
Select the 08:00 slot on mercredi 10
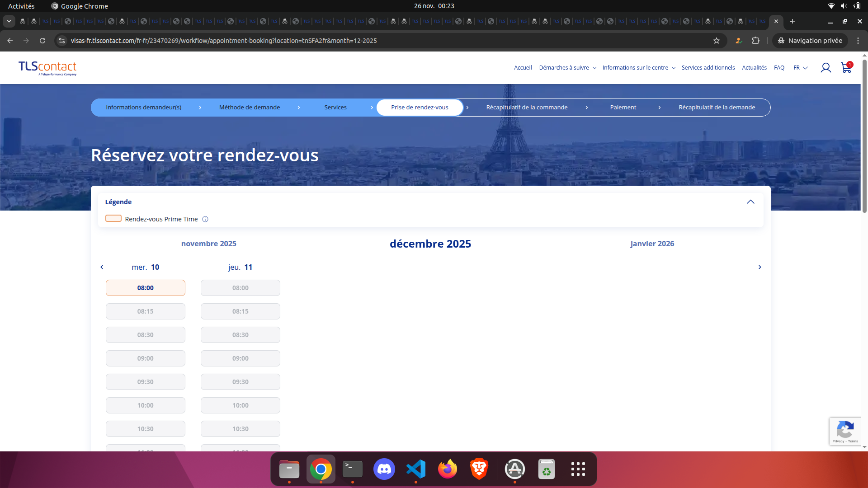(x=145, y=287)
